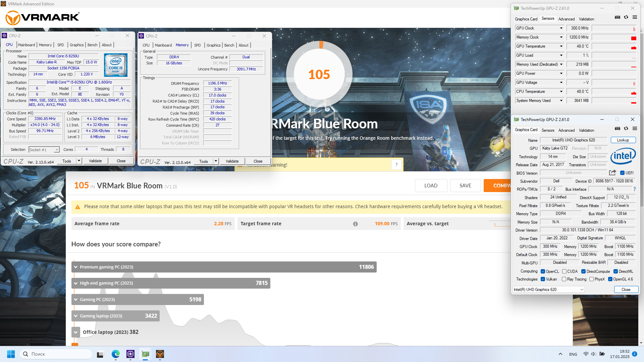This screenshot has height=362, width=644.
Task: Toggle the DirectML checkbox
Action: (x=616, y=271)
